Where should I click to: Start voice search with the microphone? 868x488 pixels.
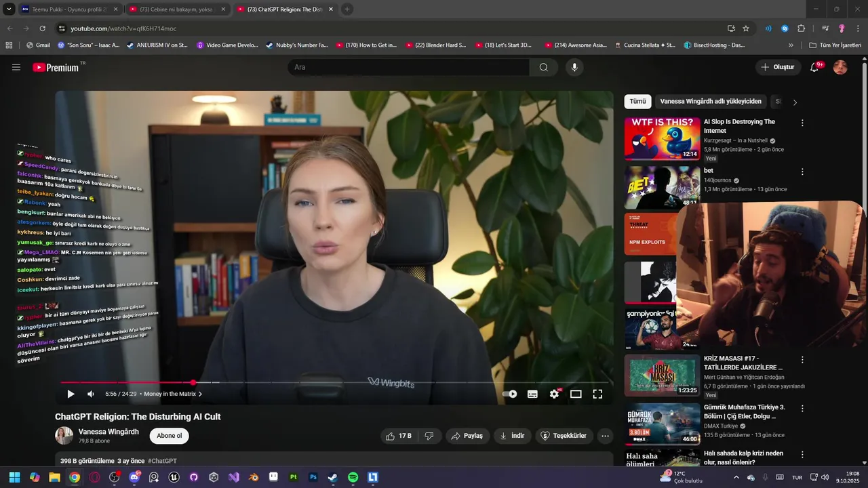tap(574, 67)
